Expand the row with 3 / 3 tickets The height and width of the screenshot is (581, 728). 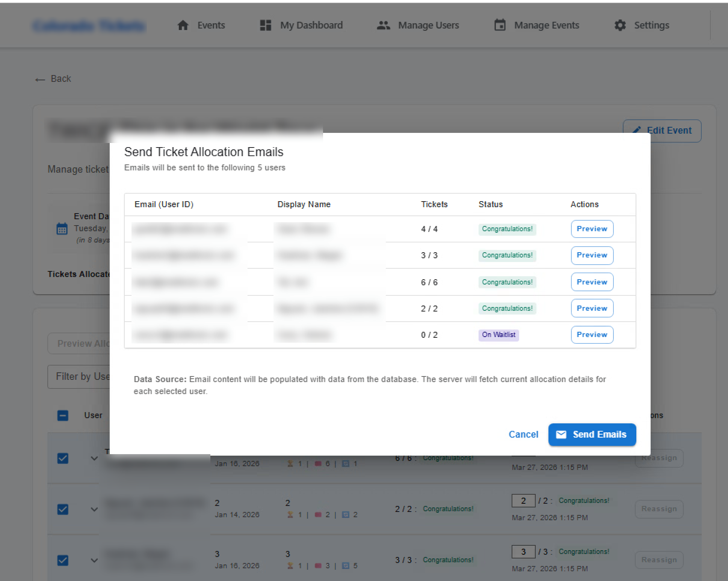tap(94, 560)
